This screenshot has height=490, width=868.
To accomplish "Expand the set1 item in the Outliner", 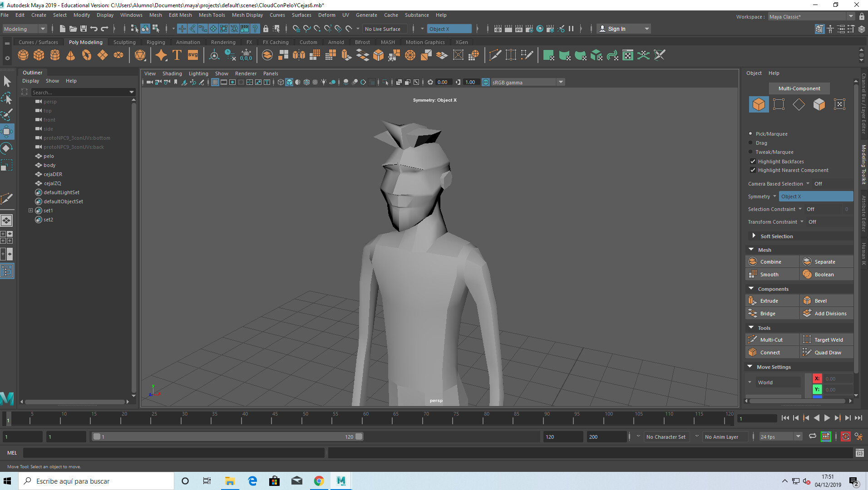I will click(x=31, y=210).
